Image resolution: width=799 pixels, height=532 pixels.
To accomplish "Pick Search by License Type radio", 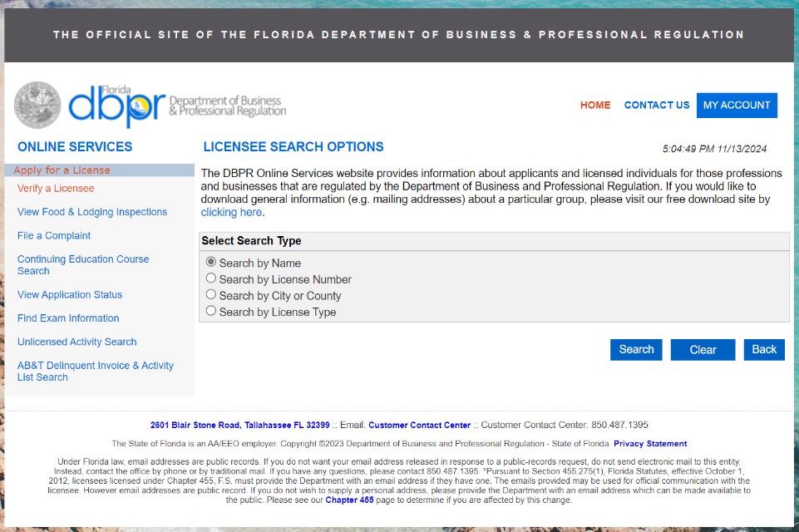I will tap(211, 311).
